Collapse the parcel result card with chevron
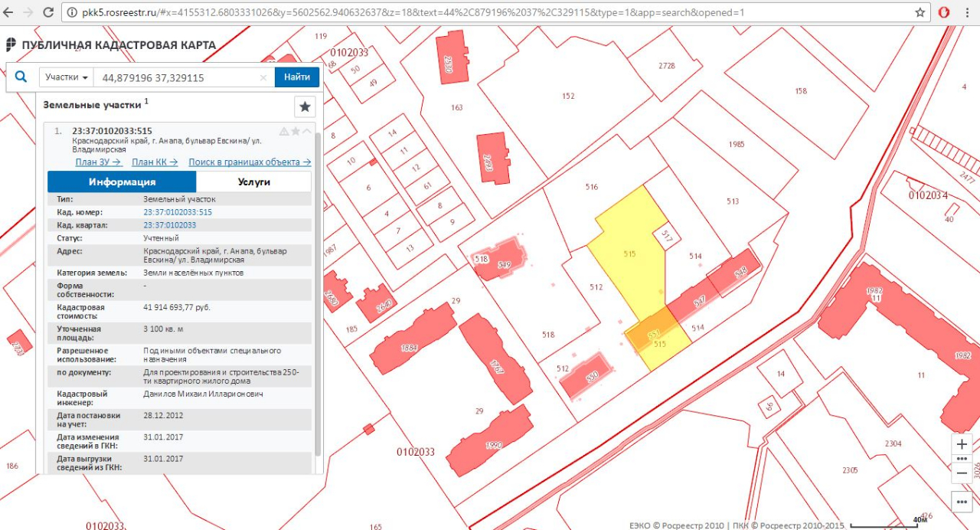The width and height of the screenshot is (980, 530). 307,131
